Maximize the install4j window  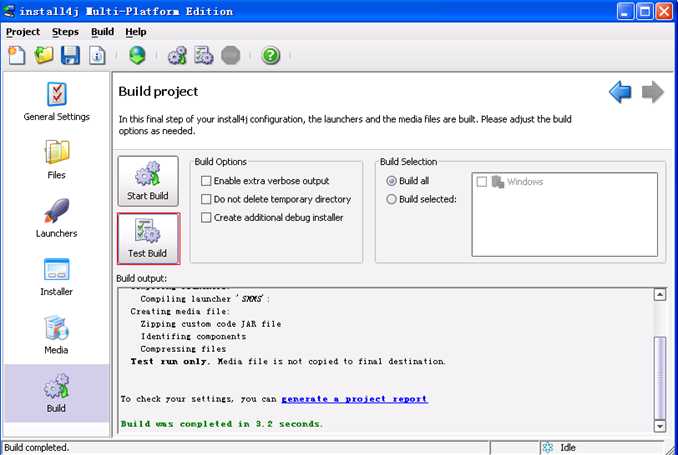pyautogui.click(x=644, y=11)
